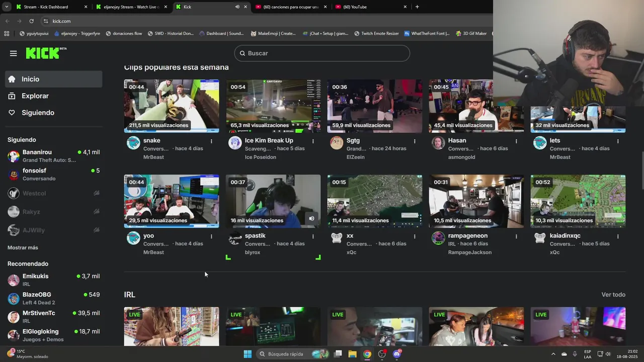The width and height of the screenshot is (644, 362).
Task: Click Ver todo for IRL section
Action: pos(613,295)
